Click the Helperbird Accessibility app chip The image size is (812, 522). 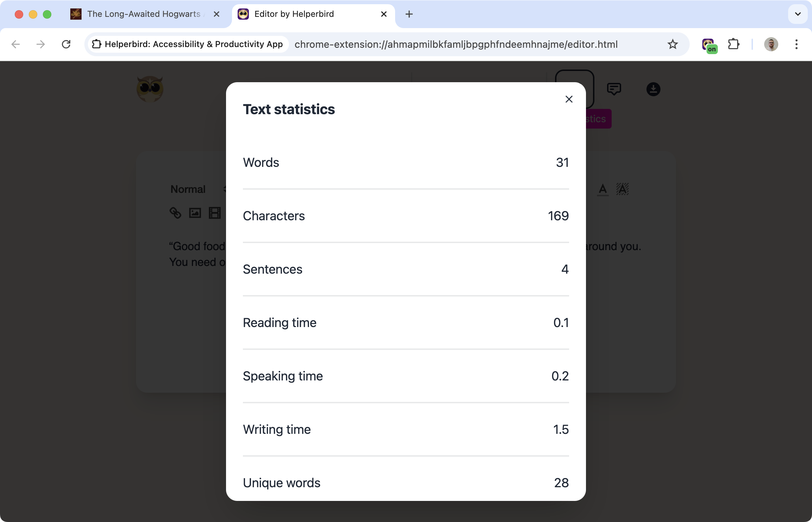click(187, 44)
